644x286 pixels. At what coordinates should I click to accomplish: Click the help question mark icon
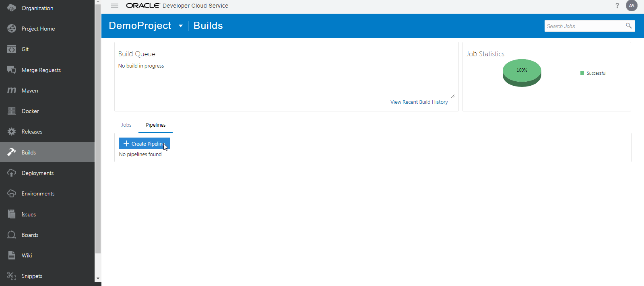click(617, 6)
